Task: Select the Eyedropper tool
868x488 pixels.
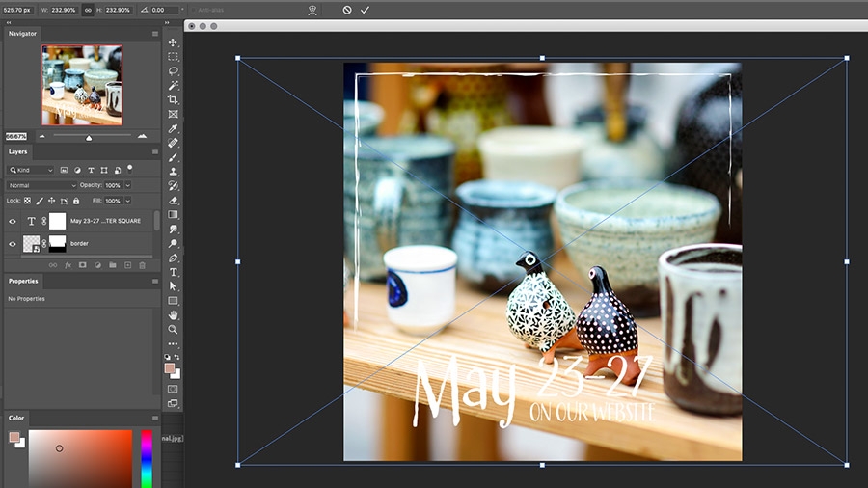Action: 174,129
